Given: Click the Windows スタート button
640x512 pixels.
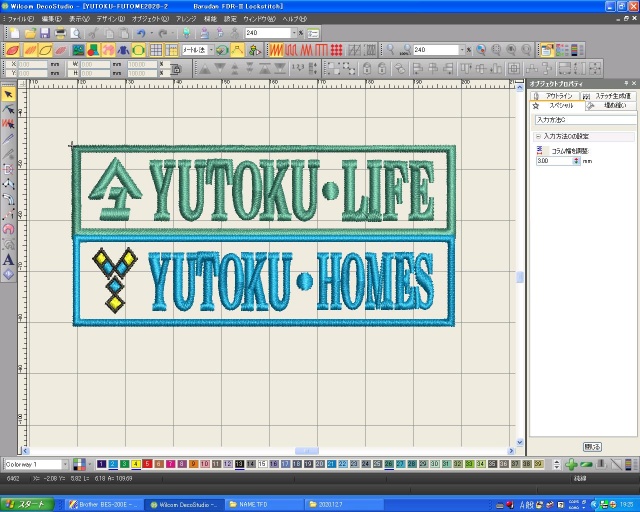Looking at the screenshot, I should [x=27, y=504].
